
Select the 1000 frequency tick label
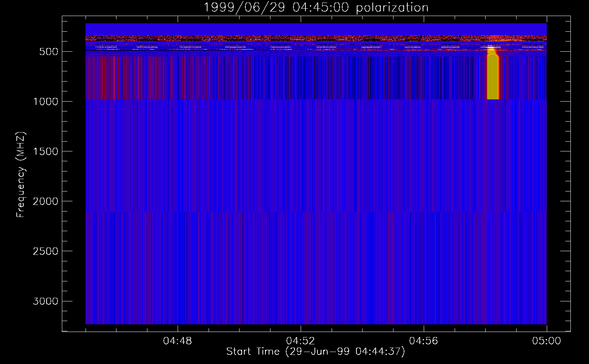tap(46, 102)
